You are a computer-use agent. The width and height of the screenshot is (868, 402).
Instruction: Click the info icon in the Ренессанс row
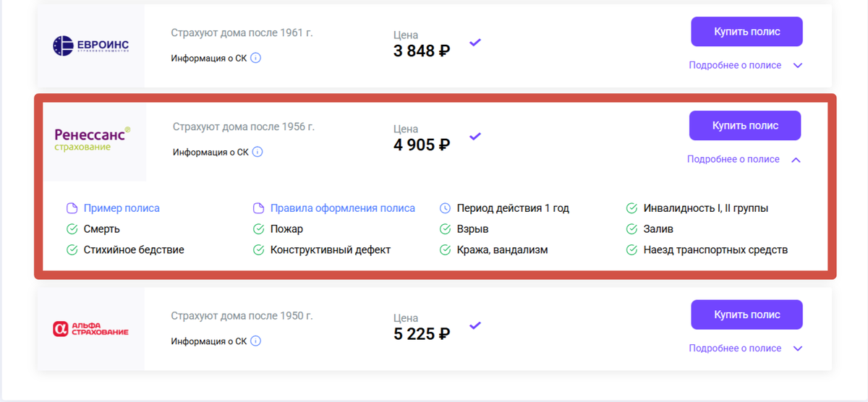click(258, 152)
